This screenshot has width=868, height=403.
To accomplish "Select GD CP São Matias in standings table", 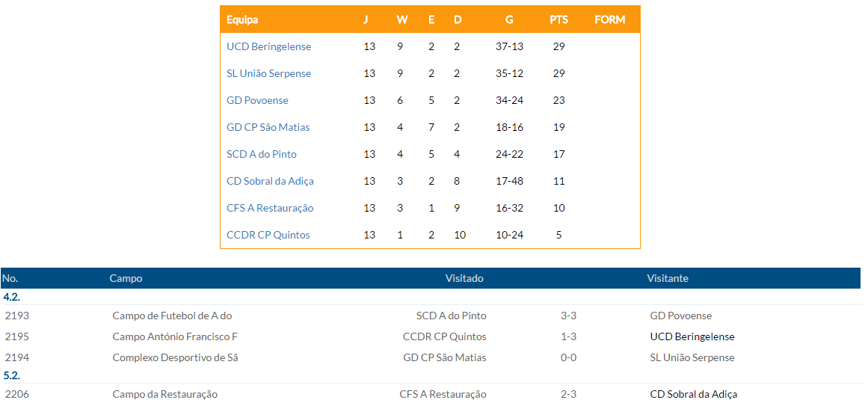I will (x=268, y=127).
